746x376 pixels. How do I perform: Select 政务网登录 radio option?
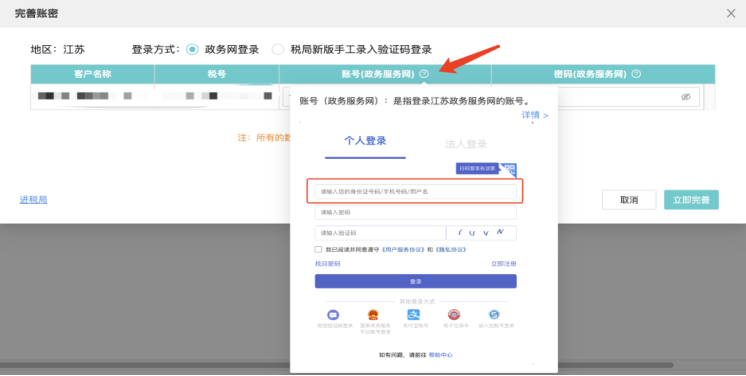point(192,49)
